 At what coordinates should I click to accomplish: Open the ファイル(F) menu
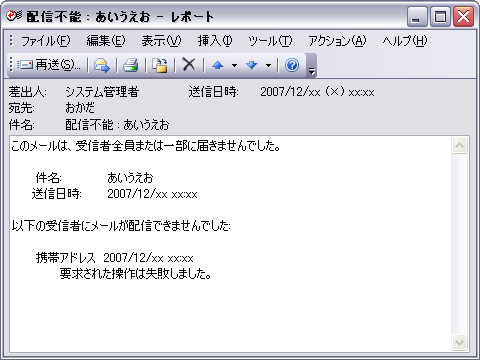tap(46, 41)
